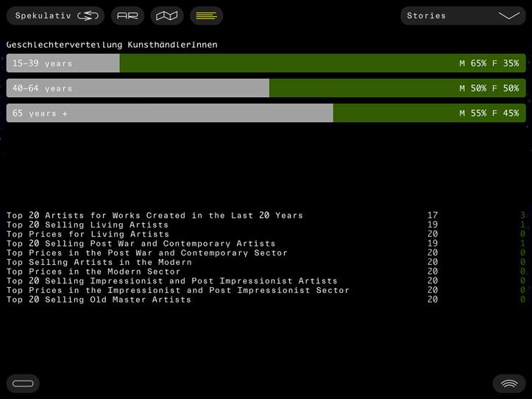Select row 'Top Prices in the Modern Sector'

pos(266,272)
